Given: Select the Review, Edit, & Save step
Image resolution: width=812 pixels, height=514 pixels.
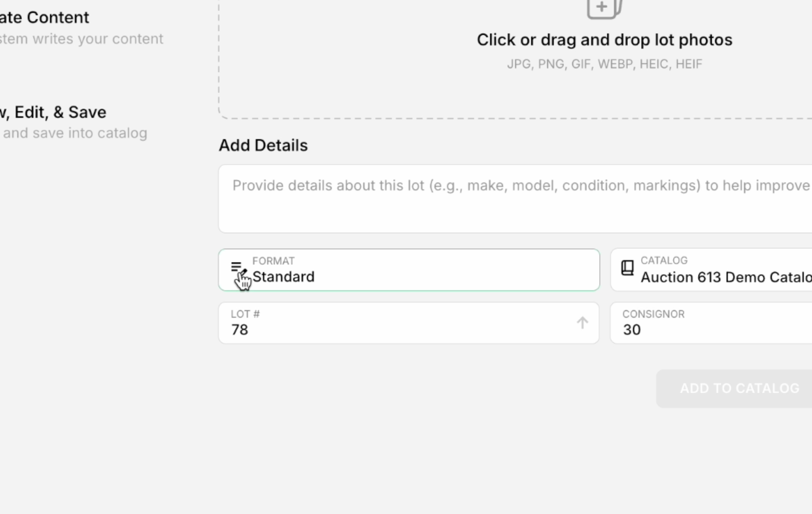Looking at the screenshot, I should (54, 112).
